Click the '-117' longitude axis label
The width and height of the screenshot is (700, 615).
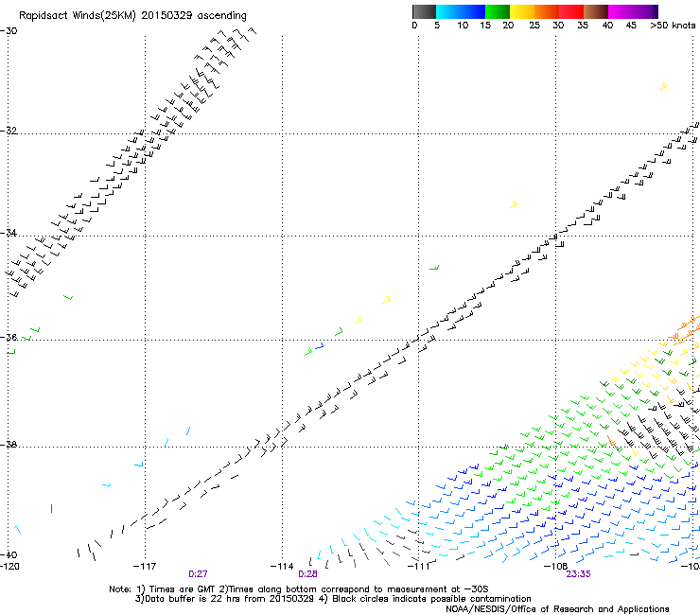145,567
